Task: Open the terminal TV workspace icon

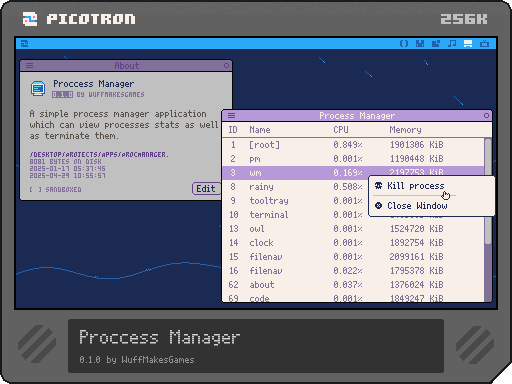Action: coord(484,44)
